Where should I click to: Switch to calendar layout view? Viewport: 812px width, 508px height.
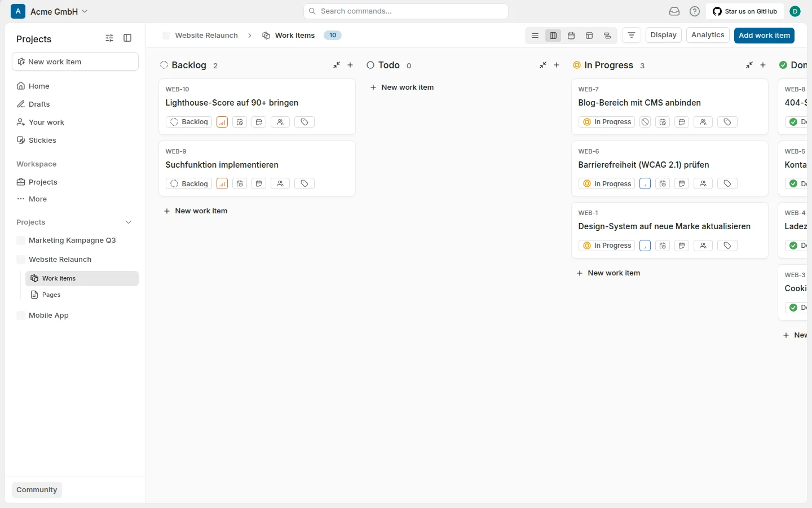(x=571, y=36)
